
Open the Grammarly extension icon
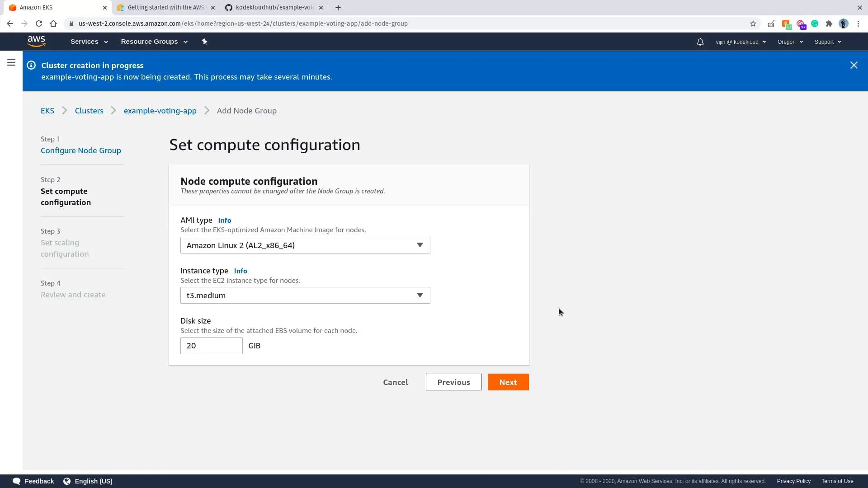pos(815,23)
